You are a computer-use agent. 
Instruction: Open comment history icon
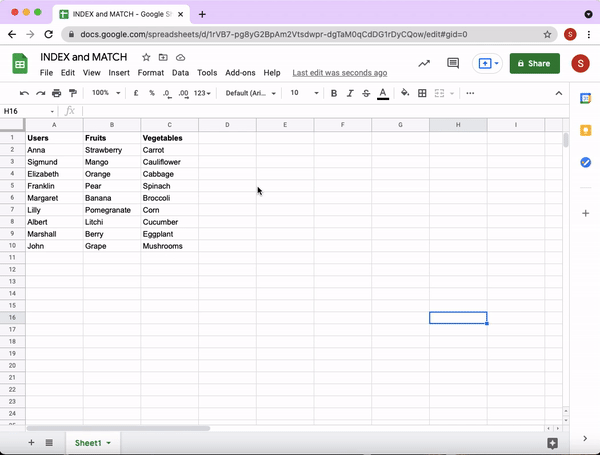coord(453,63)
